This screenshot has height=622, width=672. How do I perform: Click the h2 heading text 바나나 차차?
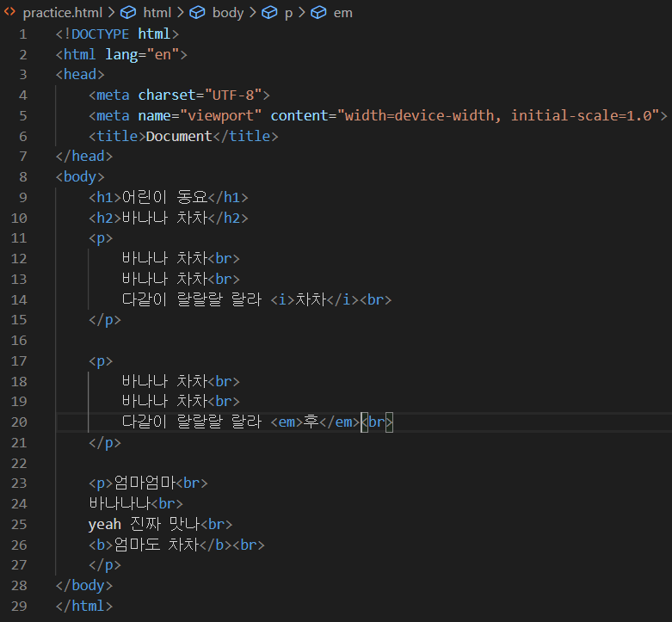[164, 218]
